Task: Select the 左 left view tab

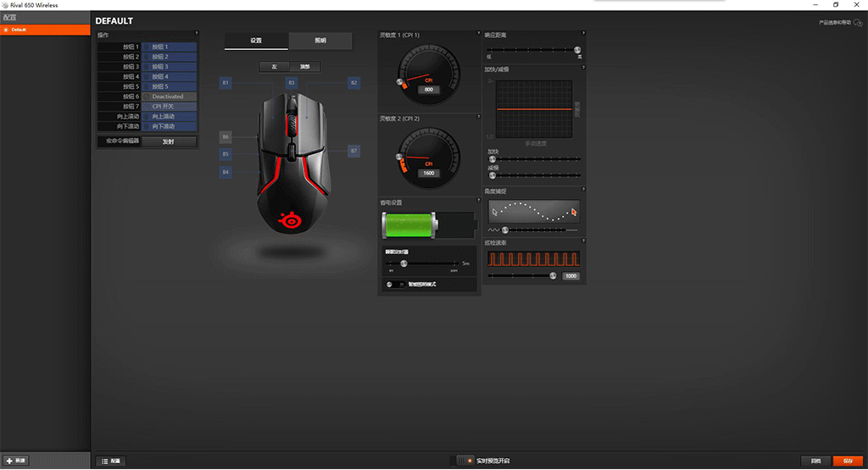Action: [274, 67]
